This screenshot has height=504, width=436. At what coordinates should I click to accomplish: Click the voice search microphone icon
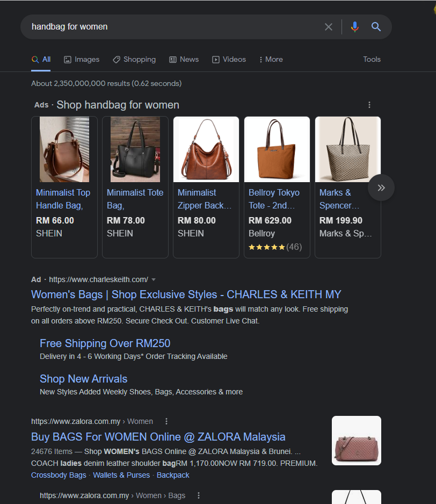(x=354, y=27)
